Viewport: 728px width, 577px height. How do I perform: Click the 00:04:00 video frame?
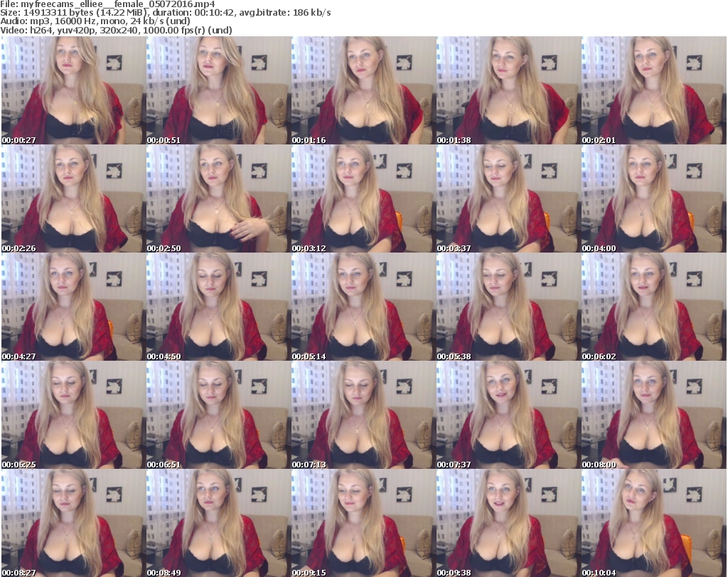click(654, 198)
